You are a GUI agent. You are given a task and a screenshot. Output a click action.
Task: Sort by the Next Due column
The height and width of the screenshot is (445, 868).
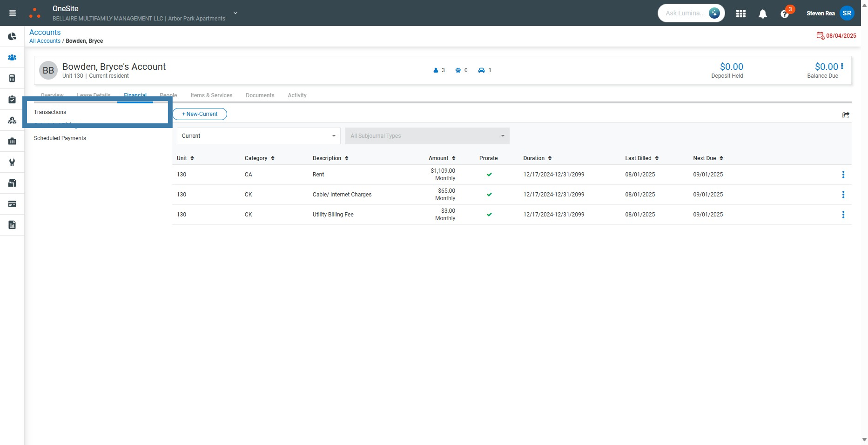pos(708,158)
